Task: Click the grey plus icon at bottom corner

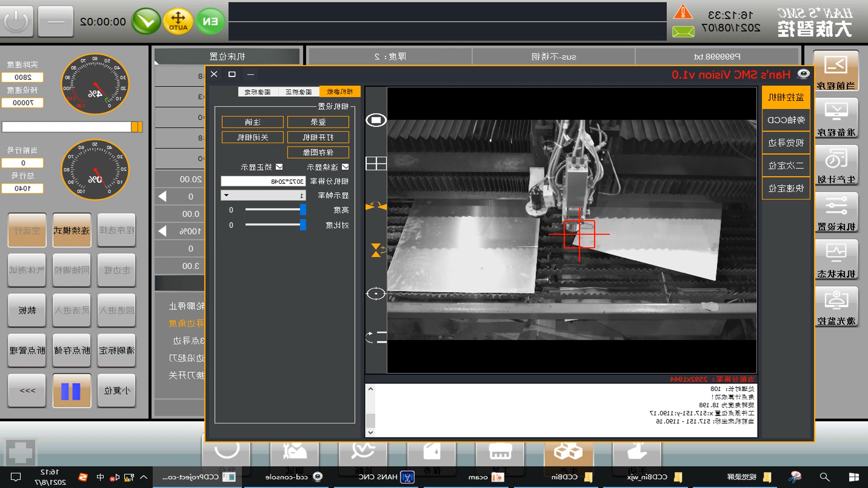Action: coord(20,452)
